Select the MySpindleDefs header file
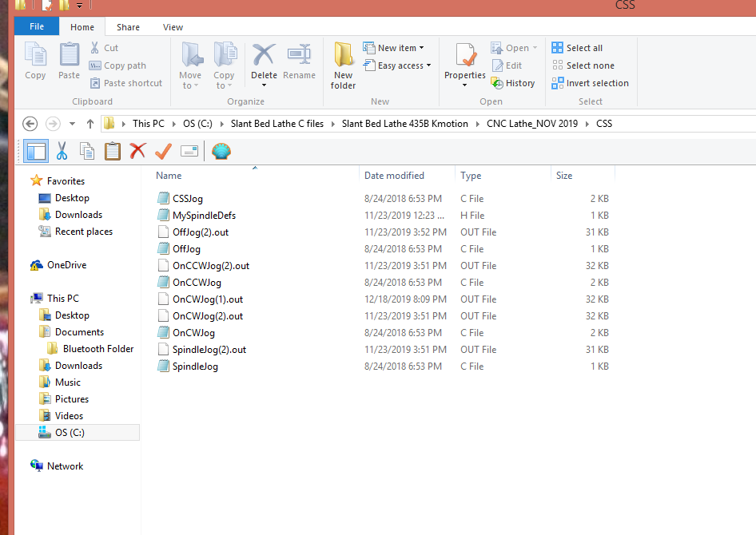This screenshot has width=756, height=535. [x=204, y=216]
